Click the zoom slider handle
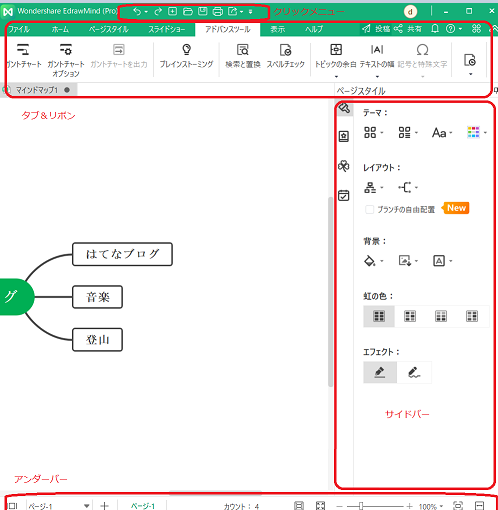The width and height of the screenshot is (498, 510). [x=361, y=506]
